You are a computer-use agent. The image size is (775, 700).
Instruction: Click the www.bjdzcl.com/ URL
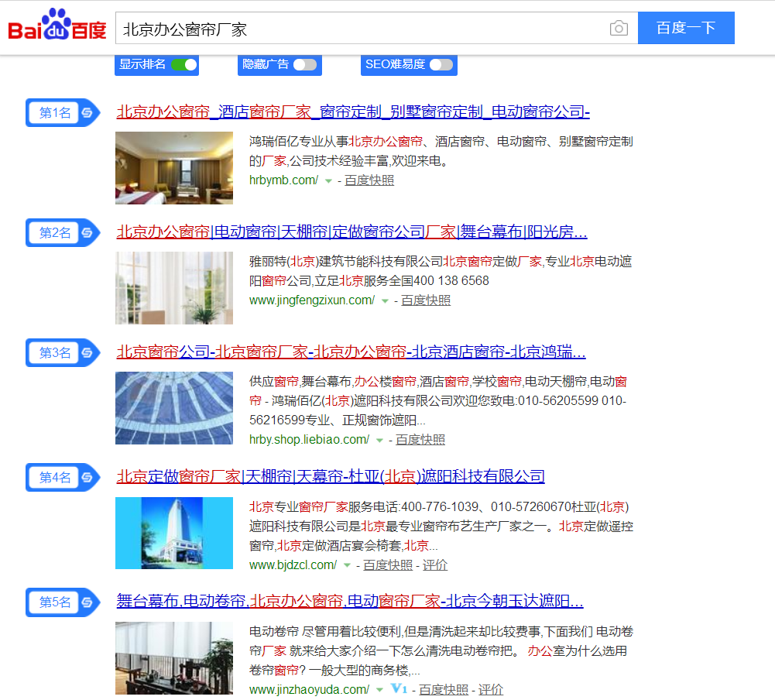point(293,565)
